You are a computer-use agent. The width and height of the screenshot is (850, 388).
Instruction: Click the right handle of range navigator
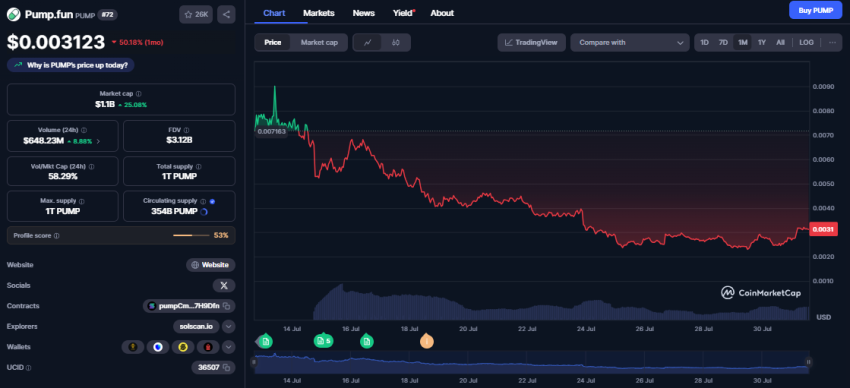(x=808, y=362)
